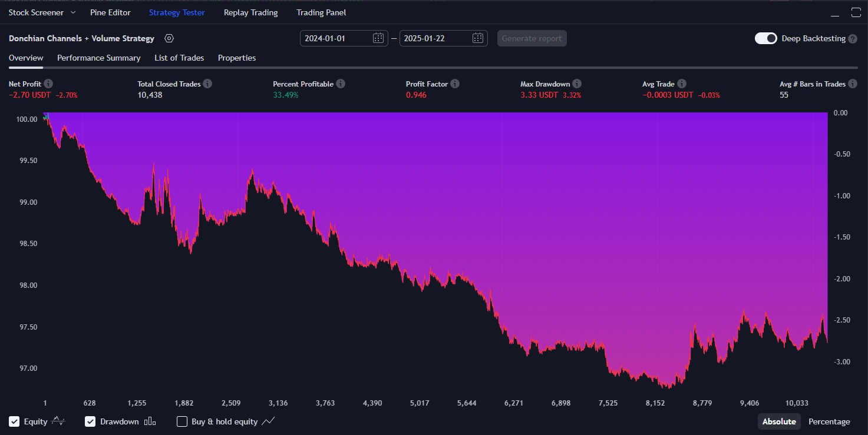Edit the 2024-01-01 start date field
Screen dimensions: 868x435
(x=344, y=38)
